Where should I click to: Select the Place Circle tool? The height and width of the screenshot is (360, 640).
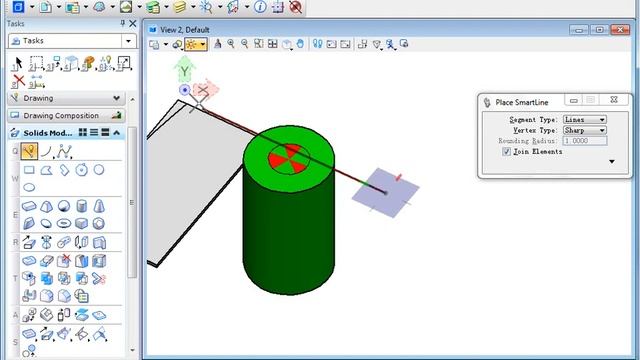point(99,170)
